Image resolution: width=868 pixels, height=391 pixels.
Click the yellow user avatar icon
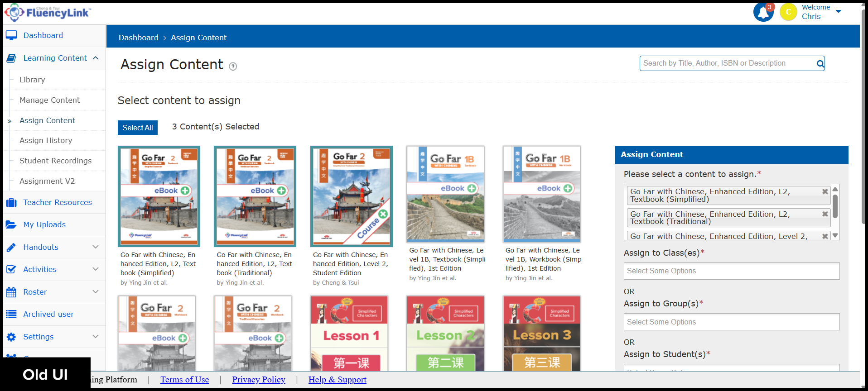pos(788,12)
